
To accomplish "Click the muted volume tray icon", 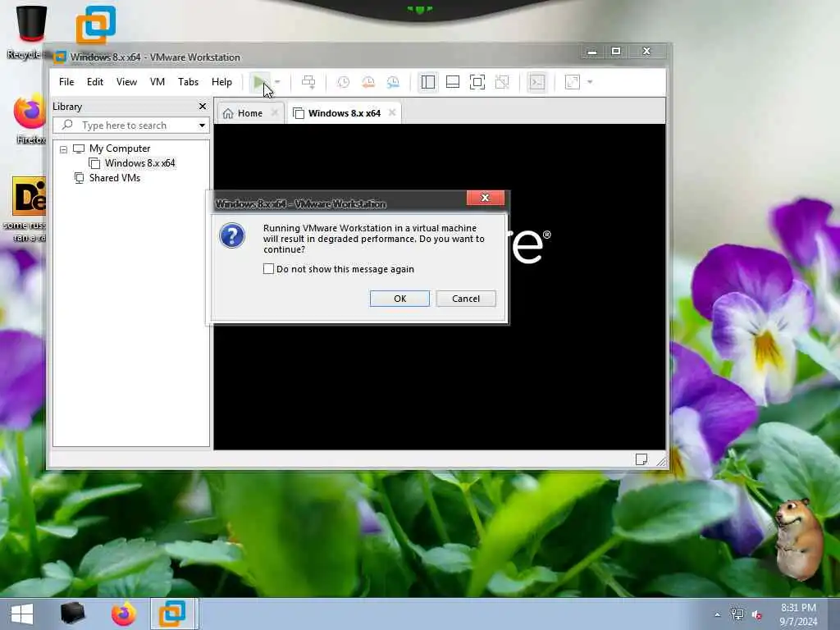I will (x=757, y=615).
